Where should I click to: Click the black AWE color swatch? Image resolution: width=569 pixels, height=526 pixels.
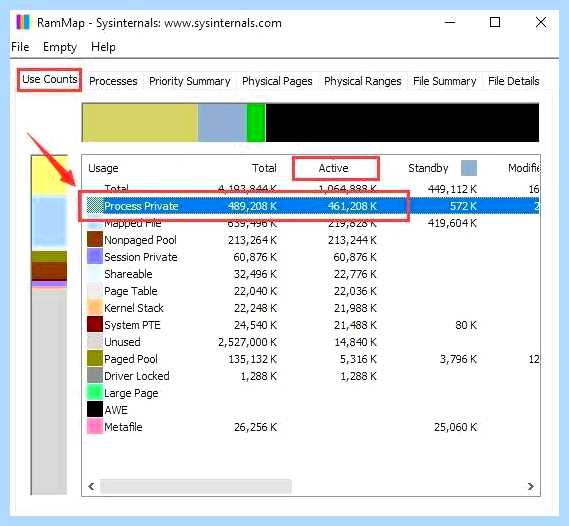[x=95, y=409]
